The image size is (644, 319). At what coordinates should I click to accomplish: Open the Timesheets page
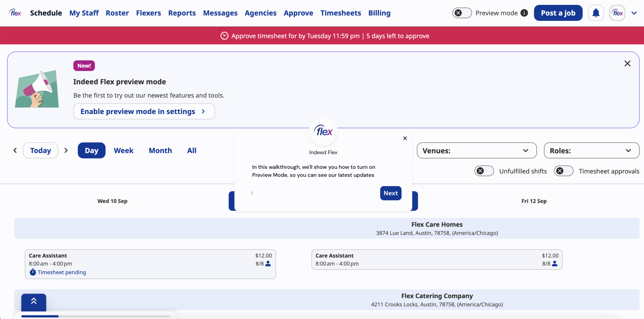coord(341,13)
